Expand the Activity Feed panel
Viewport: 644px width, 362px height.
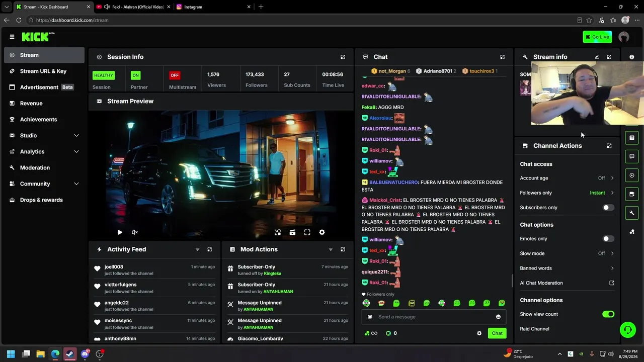[x=210, y=249]
